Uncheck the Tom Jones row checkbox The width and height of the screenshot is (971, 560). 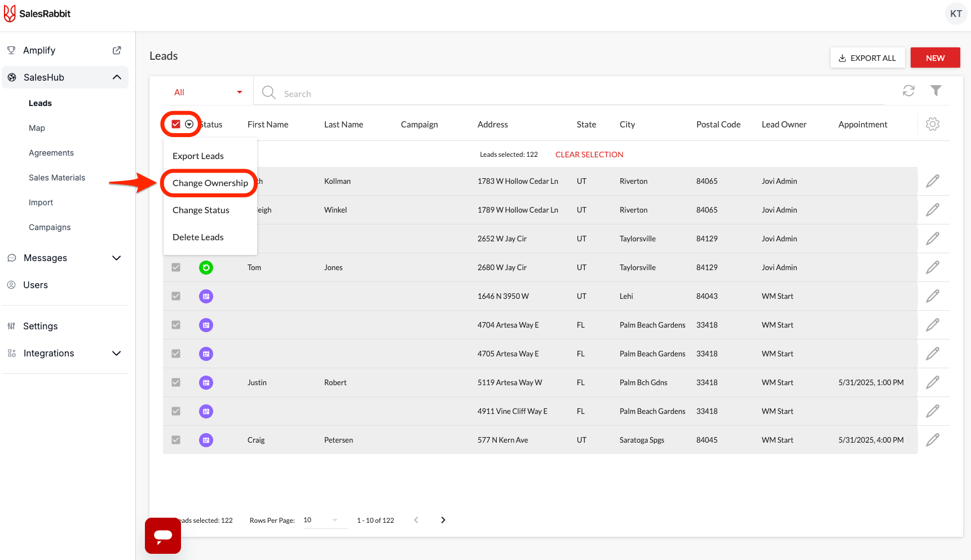point(176,267)
